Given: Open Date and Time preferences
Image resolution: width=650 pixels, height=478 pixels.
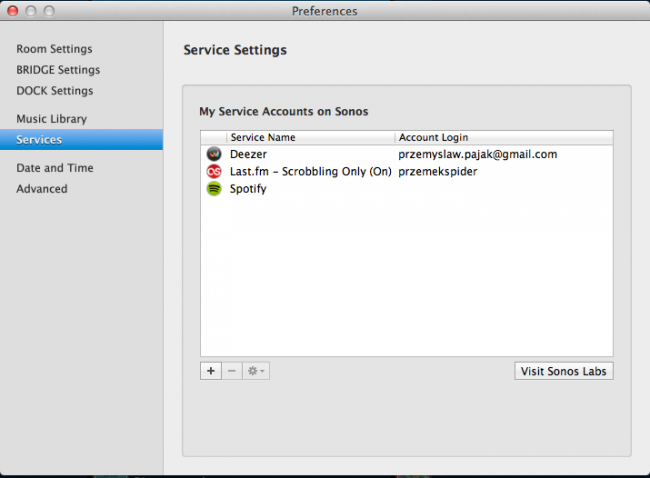Looking at the screenshot, I should 55,168.
